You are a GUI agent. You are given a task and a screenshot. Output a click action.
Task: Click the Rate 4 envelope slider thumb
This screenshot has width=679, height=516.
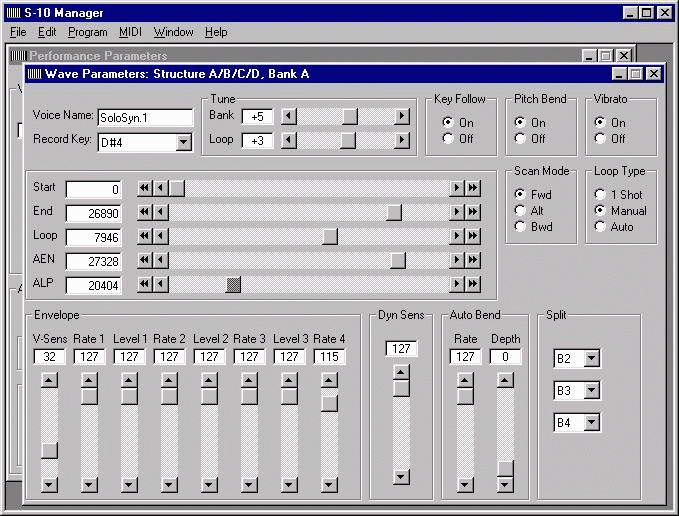coord(329,403)
